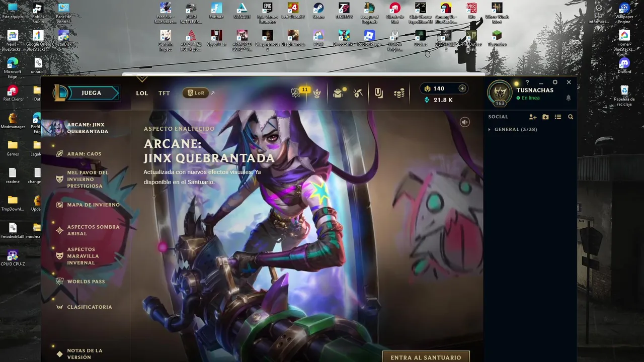The image size is (644, 362).
Task: Open the CPUID CPU-Z desktop shortcut
Action: pyautogui.click(x=13, y=258)
